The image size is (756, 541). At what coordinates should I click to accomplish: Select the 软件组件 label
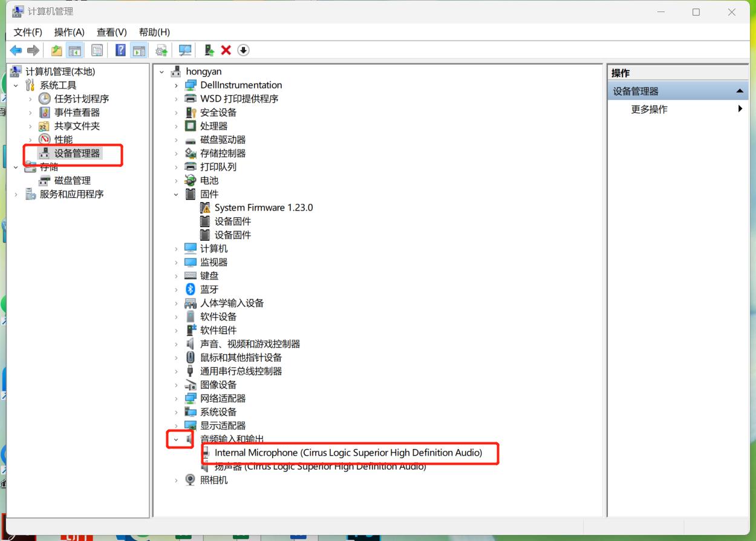[218, 330]
